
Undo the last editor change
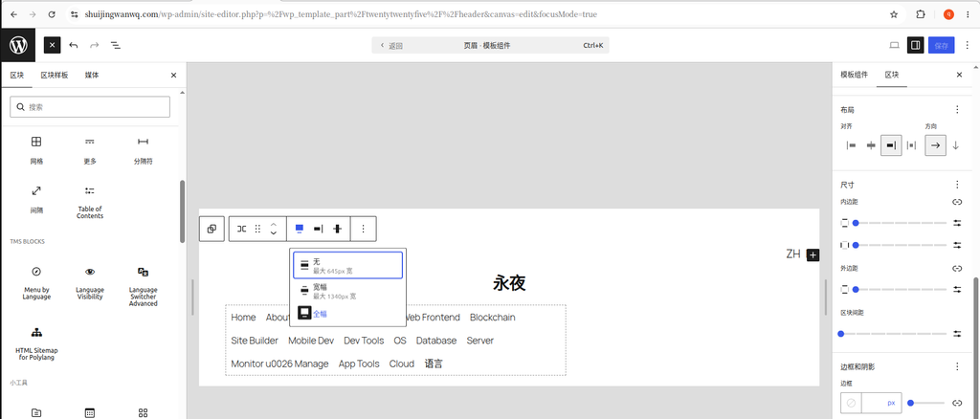click(x=74, y=46)
